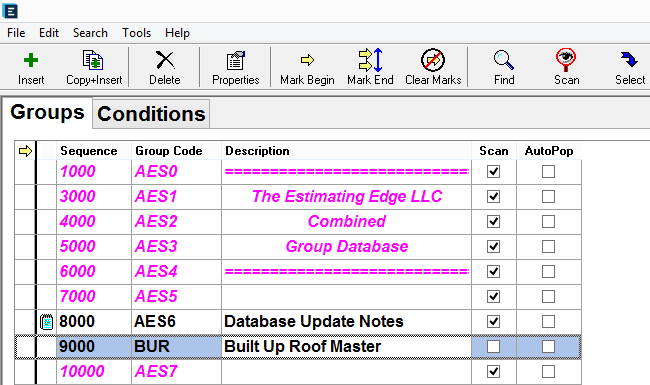The image size is (650, 385).
Task: Select group code cell AES5
Action: [x=177, y=297]
